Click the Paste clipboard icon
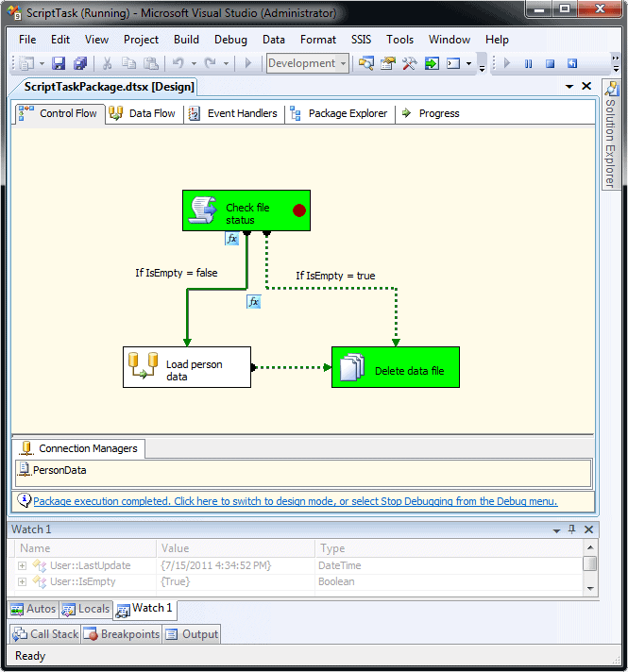 (150, 63)
